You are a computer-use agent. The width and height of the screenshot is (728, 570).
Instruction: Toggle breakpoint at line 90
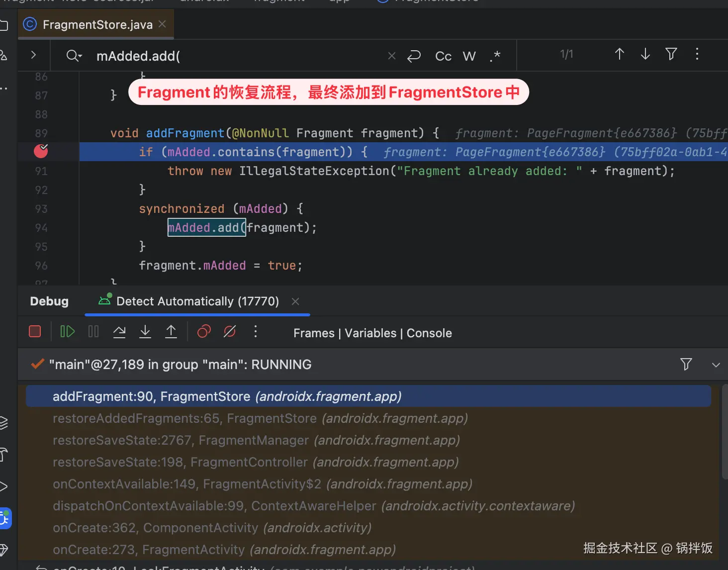coord(41,151)
